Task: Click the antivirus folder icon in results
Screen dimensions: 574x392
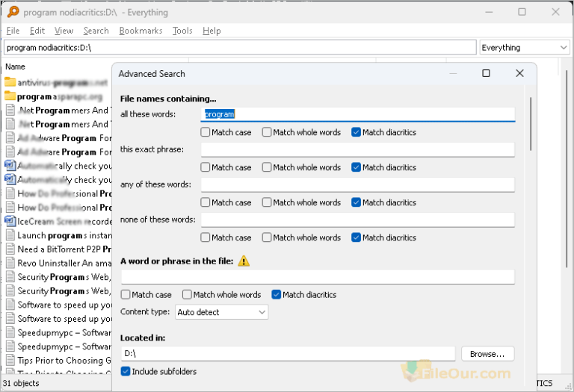Action: (10, 81)
